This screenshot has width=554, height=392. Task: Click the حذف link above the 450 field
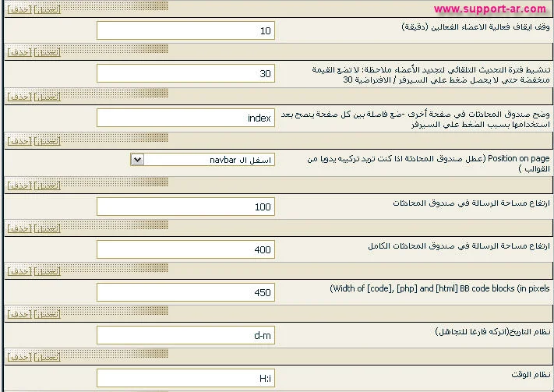pyautogui.click(x=19, y=270)
